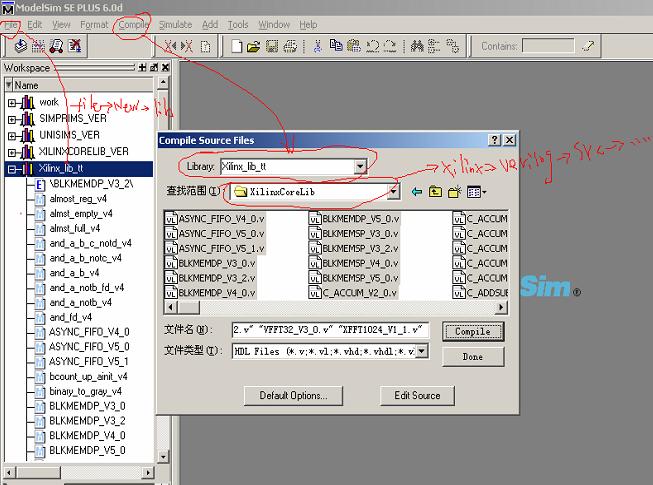Open the File menu
Image resolution: width=653 pixels, height=485 pixels.
point(10,25)
